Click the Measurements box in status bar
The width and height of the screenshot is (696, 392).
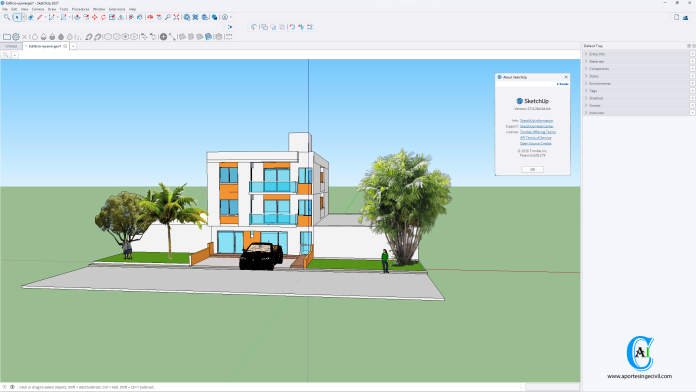(553, 387)
